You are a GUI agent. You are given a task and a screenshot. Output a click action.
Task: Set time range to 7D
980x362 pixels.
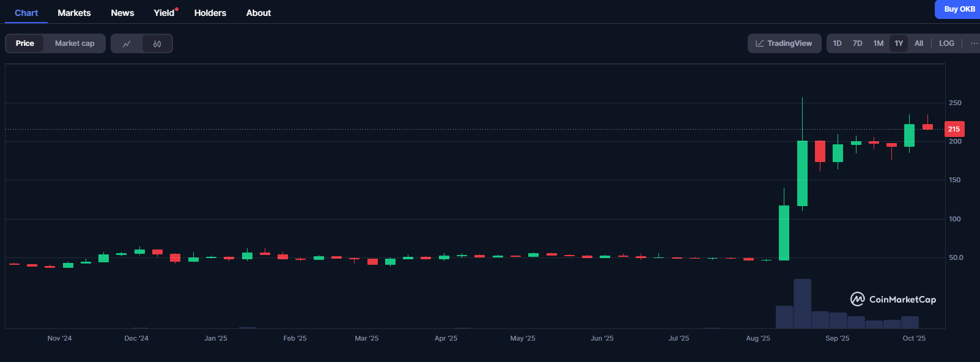pyautogui.click(x=858, y=43)
